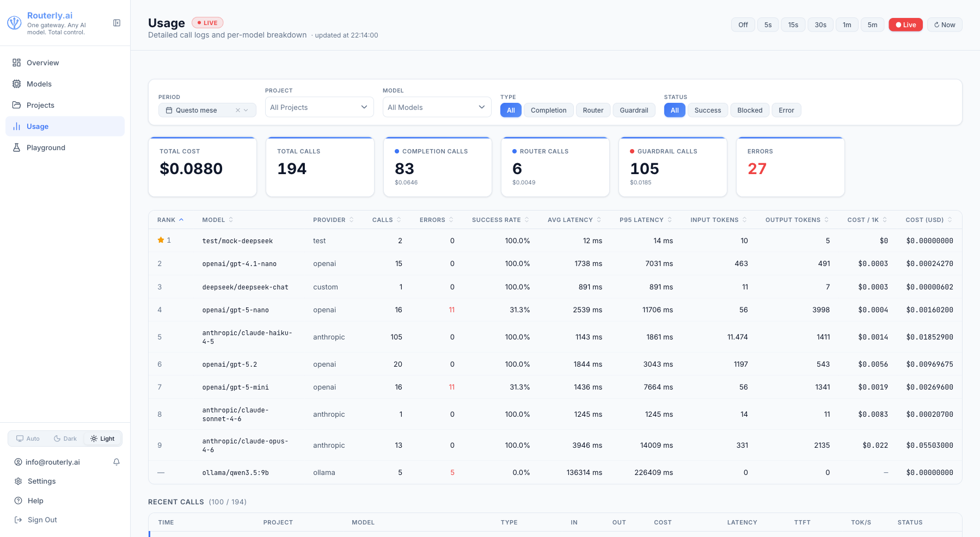Set refresh interval to 1m

(x=847, y=24)
